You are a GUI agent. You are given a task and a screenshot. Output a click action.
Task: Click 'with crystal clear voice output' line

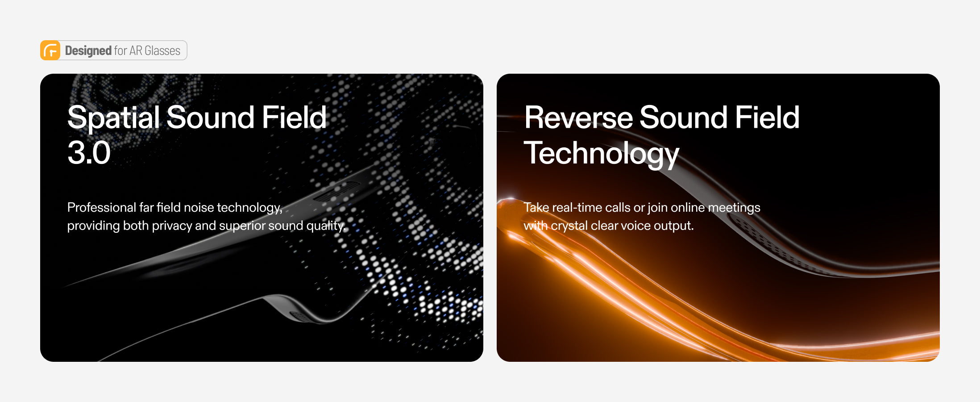(x=609, y=226)
